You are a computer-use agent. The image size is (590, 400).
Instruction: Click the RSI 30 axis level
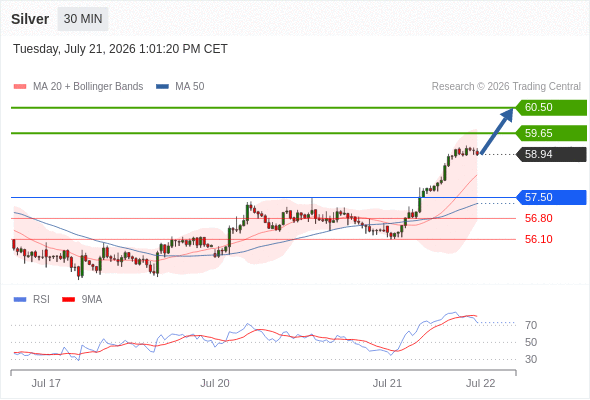531,359
